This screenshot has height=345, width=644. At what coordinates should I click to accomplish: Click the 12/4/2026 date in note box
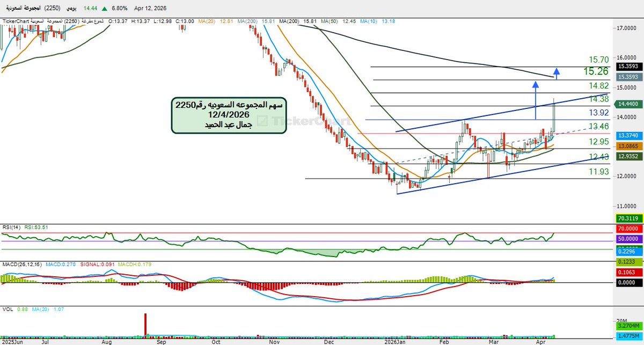(229, 115)
